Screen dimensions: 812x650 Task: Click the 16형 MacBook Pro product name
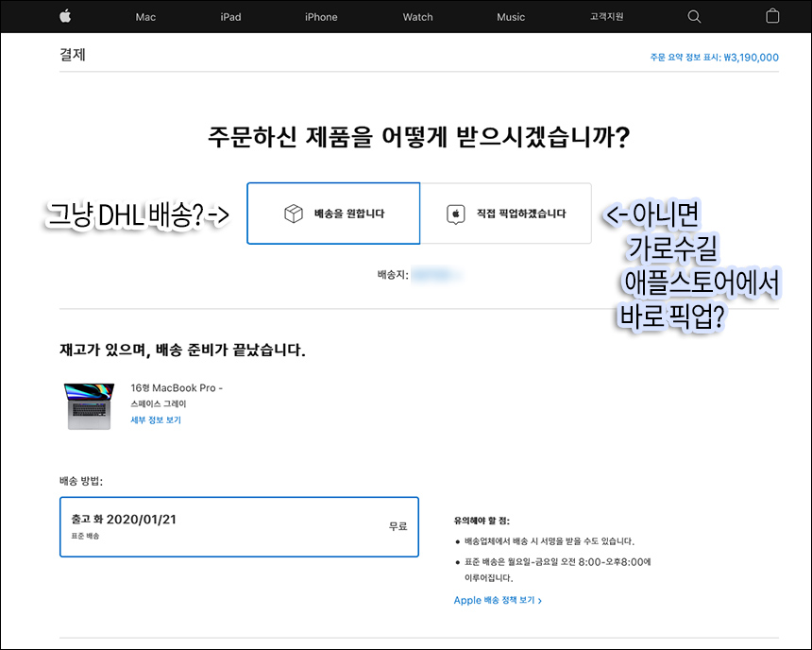tap(176, 387)
